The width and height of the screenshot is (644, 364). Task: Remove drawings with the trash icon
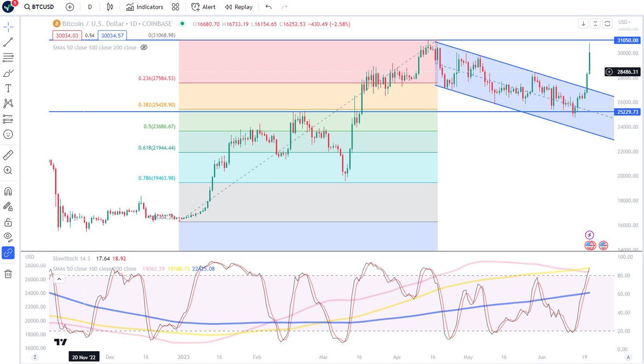pyautogui.click(x=8, y=274)
